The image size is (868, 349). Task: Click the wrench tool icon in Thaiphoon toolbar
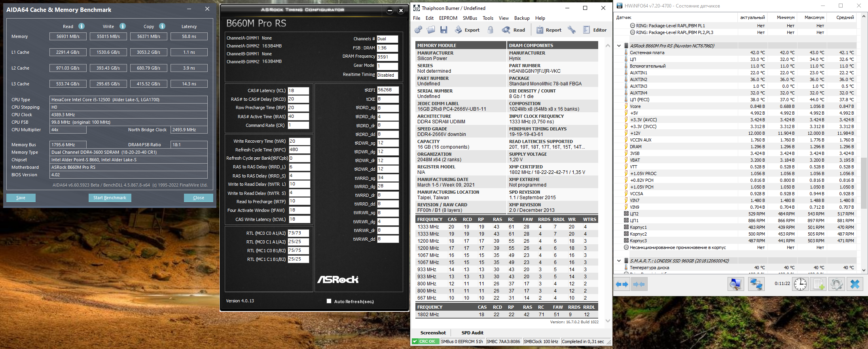pyautogui.click(x=572, y=30)
